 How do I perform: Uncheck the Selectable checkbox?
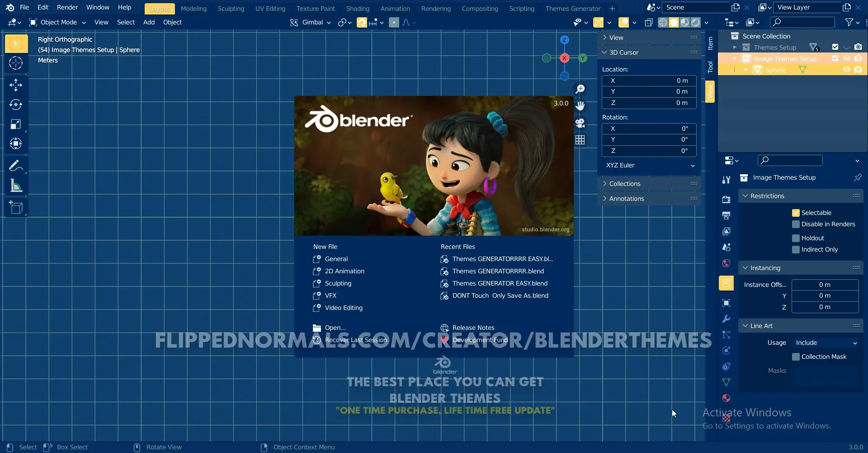click(796, 213)
